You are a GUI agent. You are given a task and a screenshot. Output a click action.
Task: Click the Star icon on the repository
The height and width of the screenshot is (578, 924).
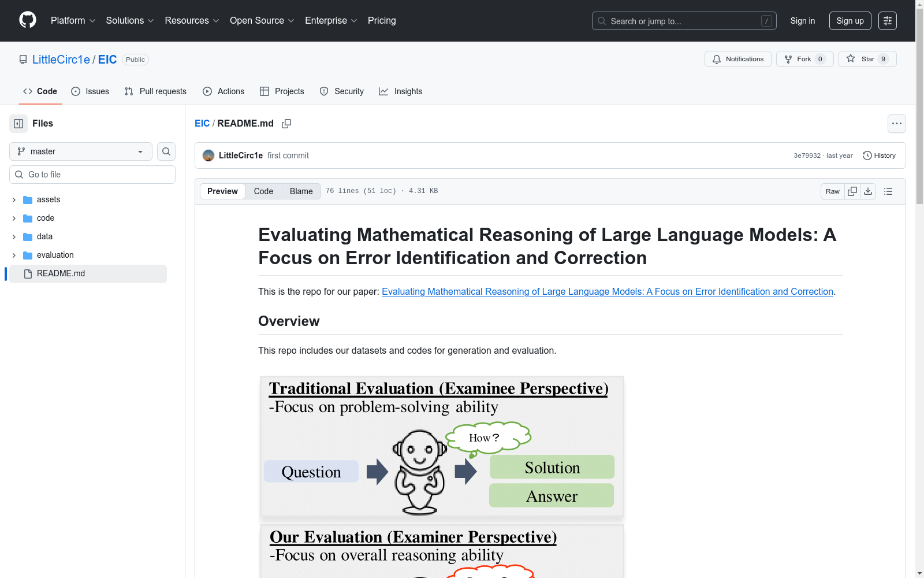(851, 58)
